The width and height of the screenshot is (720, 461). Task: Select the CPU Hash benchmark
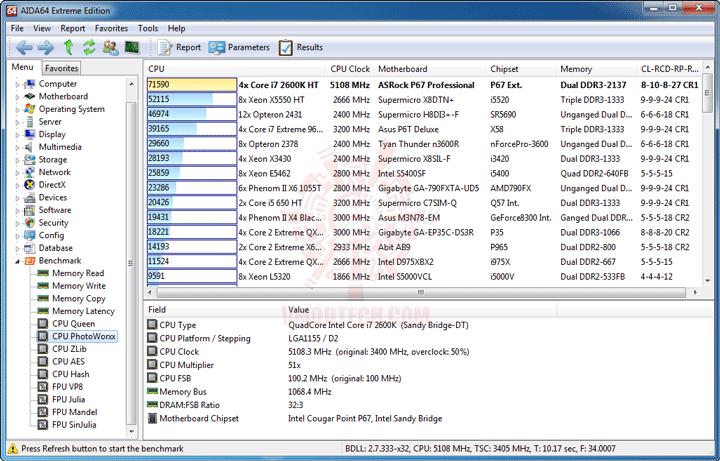tap(64, 374)
